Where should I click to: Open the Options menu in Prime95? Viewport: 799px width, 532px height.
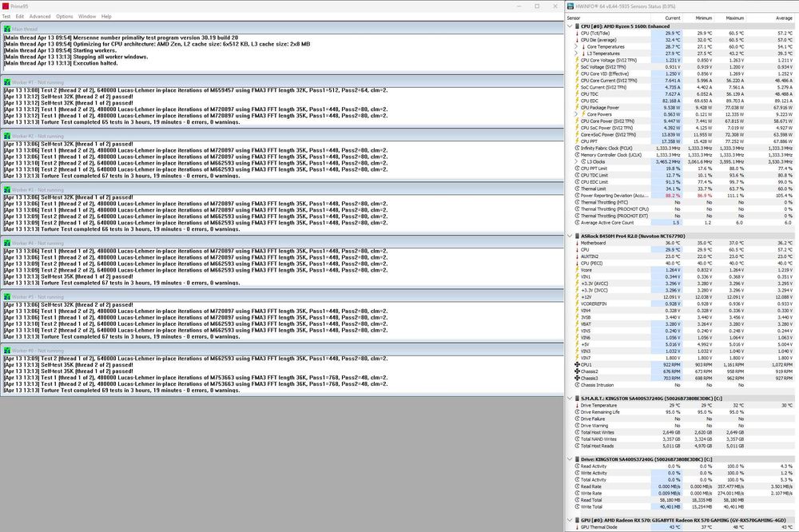[64, 16]
